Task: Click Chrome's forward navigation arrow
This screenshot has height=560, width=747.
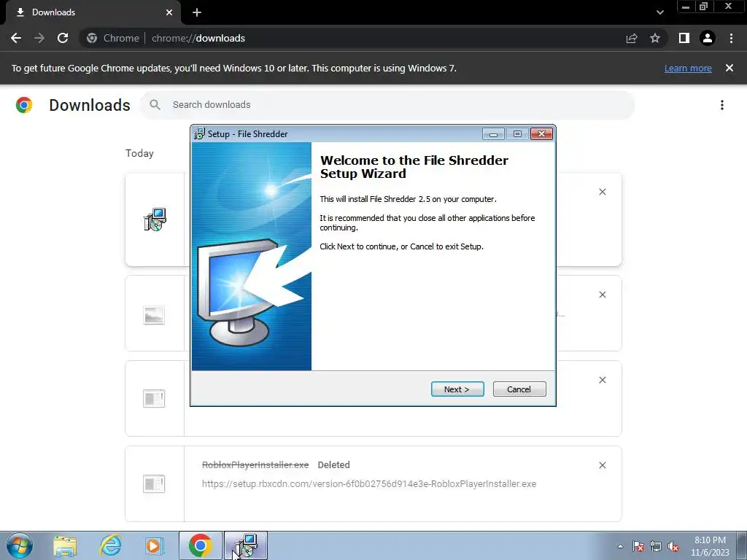Action: click(39, 38)
